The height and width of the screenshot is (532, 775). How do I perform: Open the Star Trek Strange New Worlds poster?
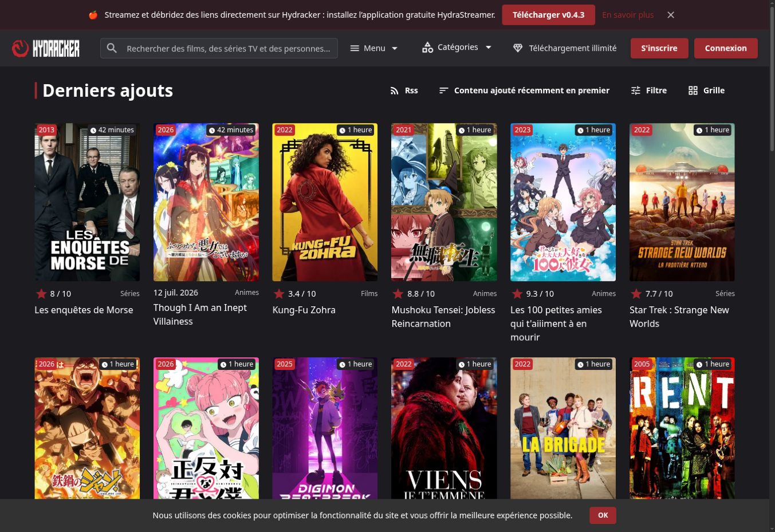click(x=682, y=202)
